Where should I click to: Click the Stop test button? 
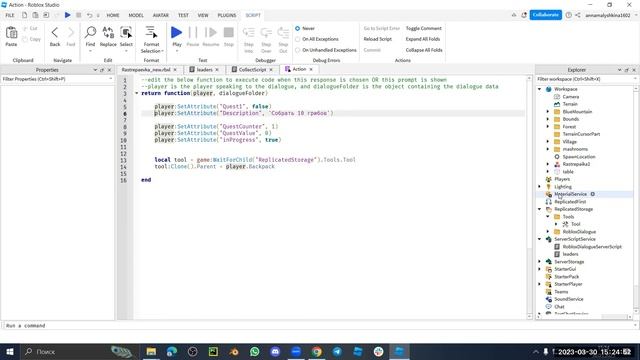pyautogui.click(x=229, y=33)
